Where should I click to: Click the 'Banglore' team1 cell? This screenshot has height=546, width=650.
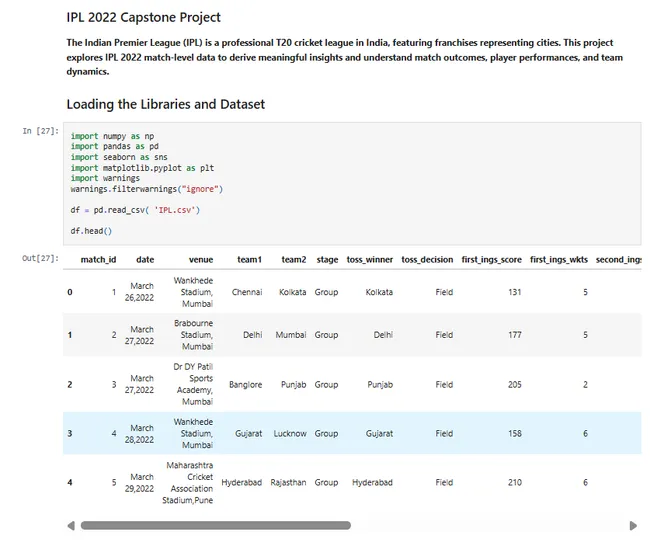(245, 385)
